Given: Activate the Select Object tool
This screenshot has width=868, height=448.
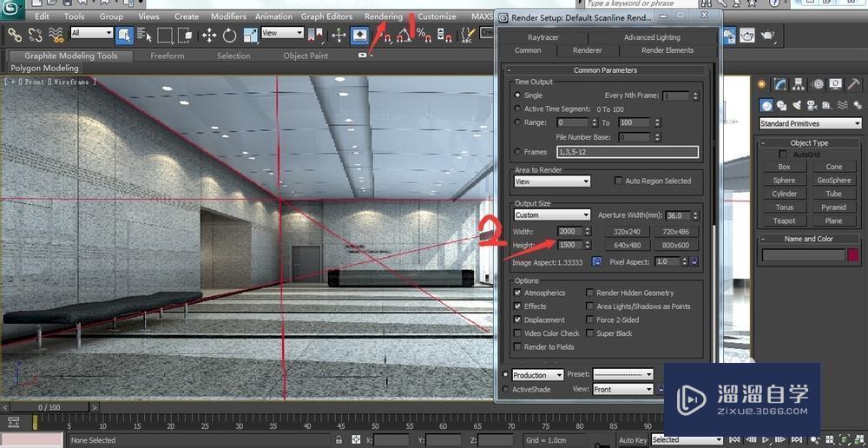Looking at the screenshot, I should 124,36.
